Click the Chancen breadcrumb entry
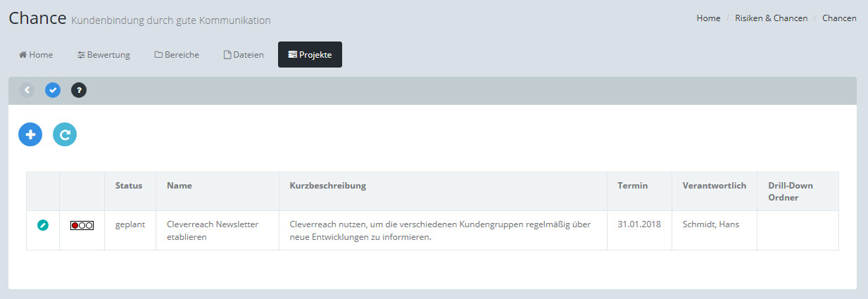Viewport: 868px width, 299px height. 839,18
